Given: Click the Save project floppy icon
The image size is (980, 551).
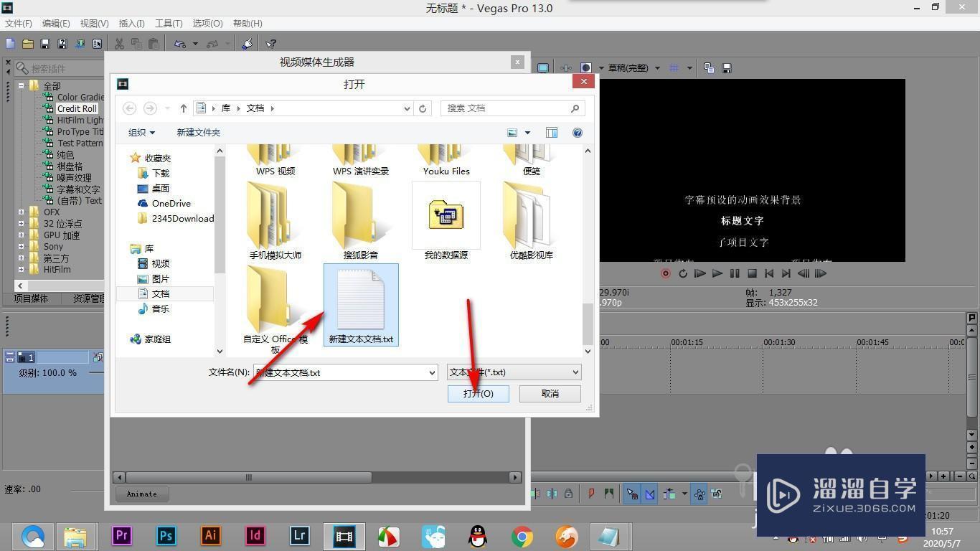Looking at the screenshot, I should click(x=45, y=44).
